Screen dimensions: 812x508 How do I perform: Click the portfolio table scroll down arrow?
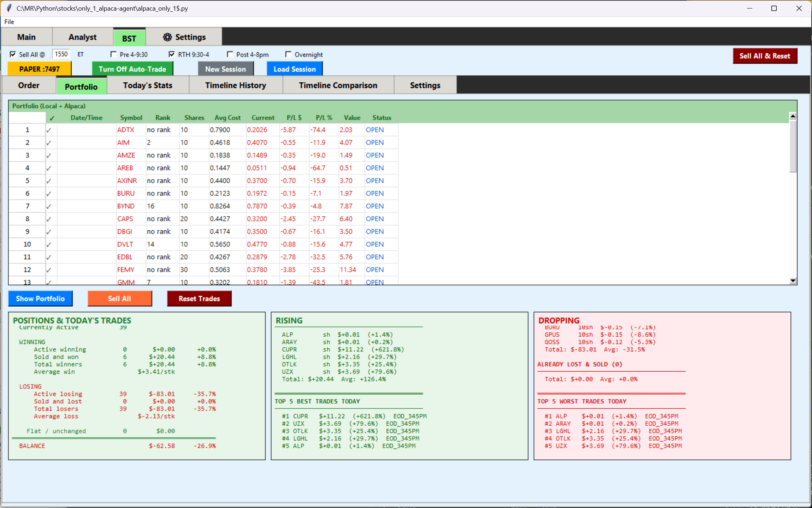(x=793, y=281)
